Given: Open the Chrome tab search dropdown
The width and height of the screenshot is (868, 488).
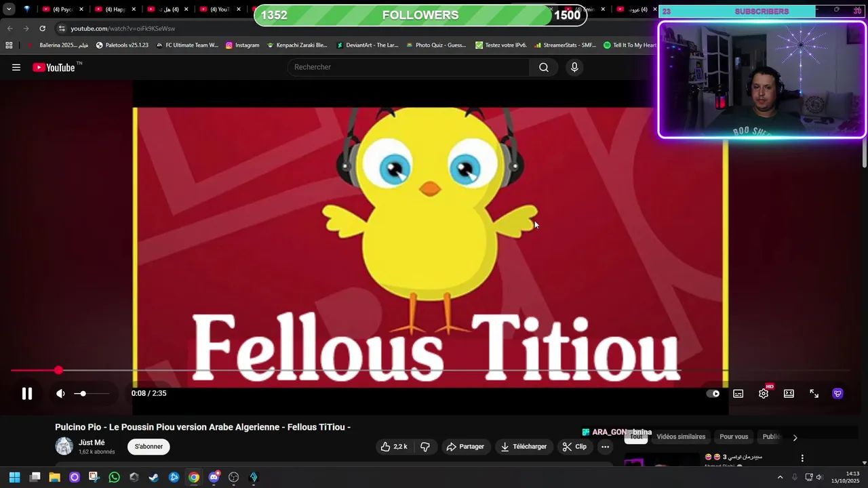Looking at the screenshot, I should (9, 9).
